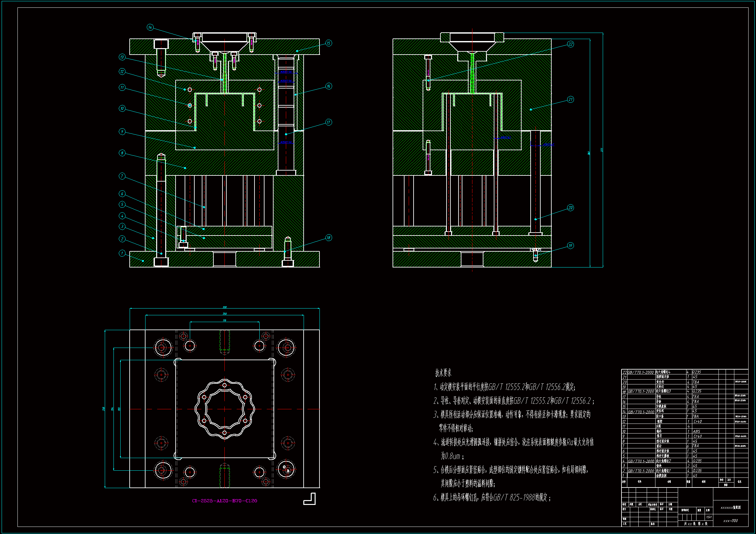The height and width of the screenshot is (534, 756).
Task: Click balloon number 22 in right view
Action: click(570, 44)
